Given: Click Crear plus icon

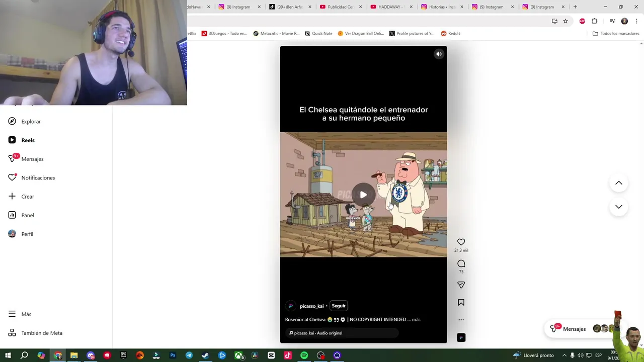Looking at the screenshot, I should coord(12,196).
